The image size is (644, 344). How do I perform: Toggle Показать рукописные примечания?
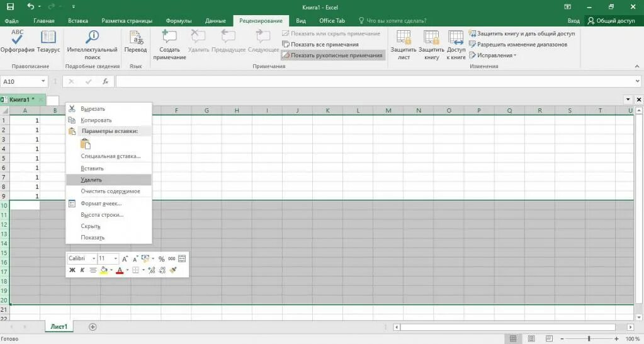tap(332, 55)
